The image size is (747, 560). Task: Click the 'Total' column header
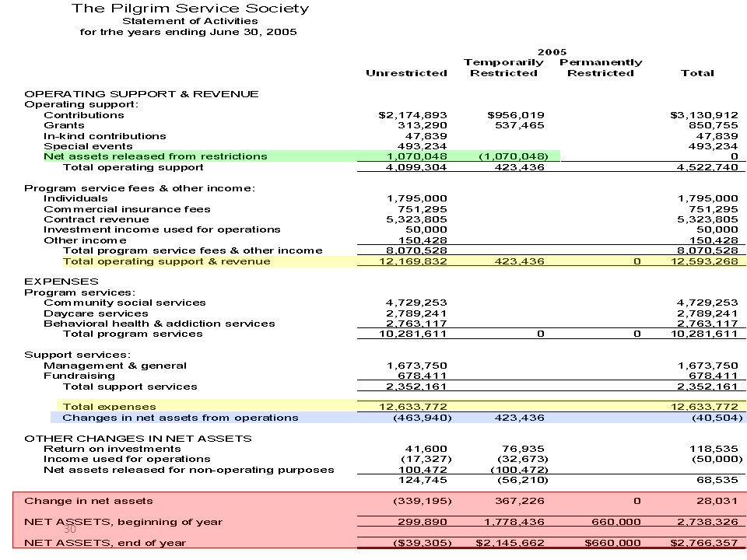coord(697,73)
